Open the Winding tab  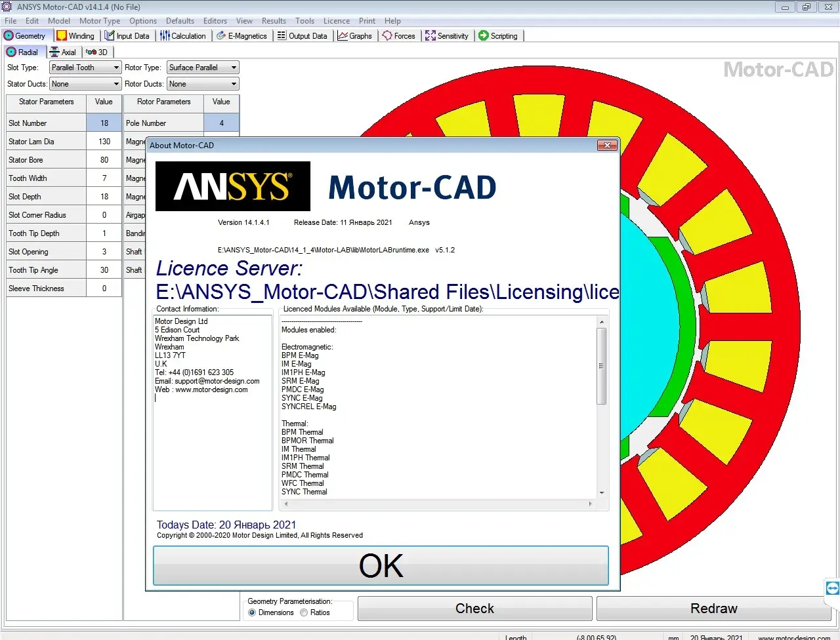75,36
